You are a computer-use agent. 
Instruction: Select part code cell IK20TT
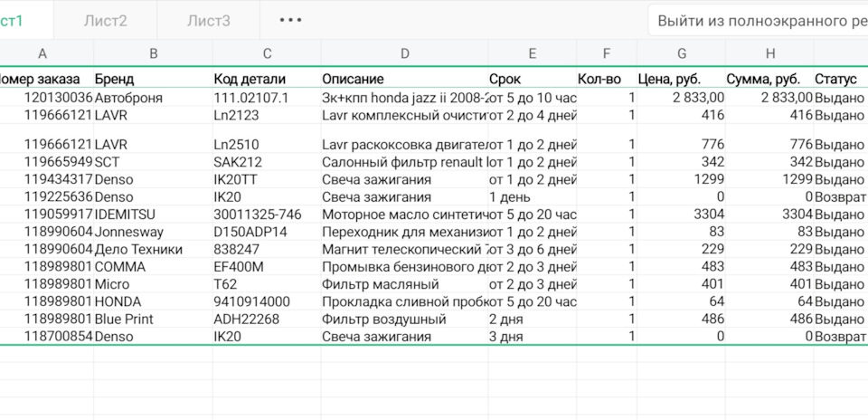(267, 179)
